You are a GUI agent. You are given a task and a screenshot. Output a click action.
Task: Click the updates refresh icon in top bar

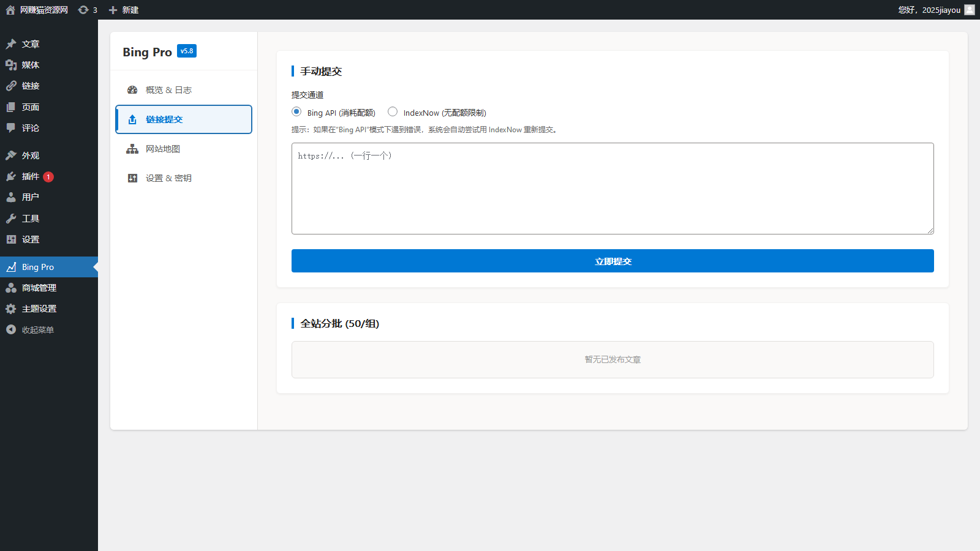(x=83, y=10)
